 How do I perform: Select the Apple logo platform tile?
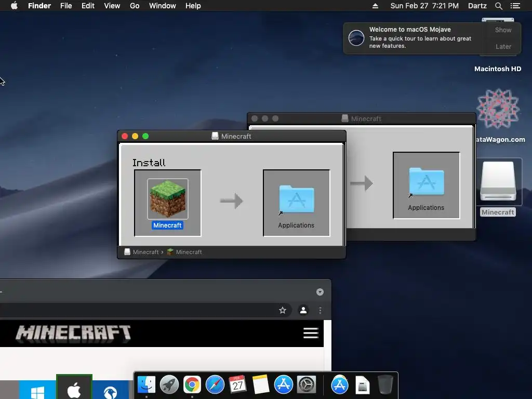tap(74, 387)
